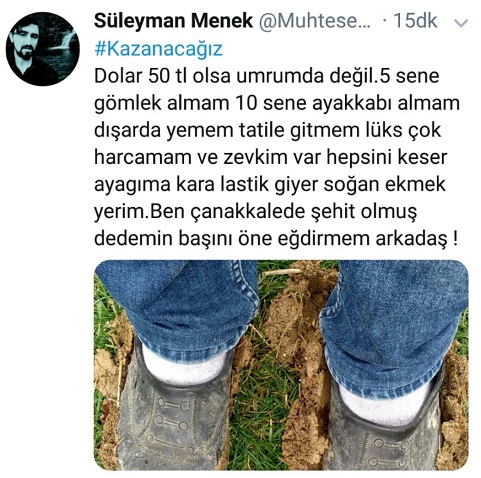Click the tweet line starting "Dolar 50 tl"
The image size is (481, 478).
tap(267, 77)
